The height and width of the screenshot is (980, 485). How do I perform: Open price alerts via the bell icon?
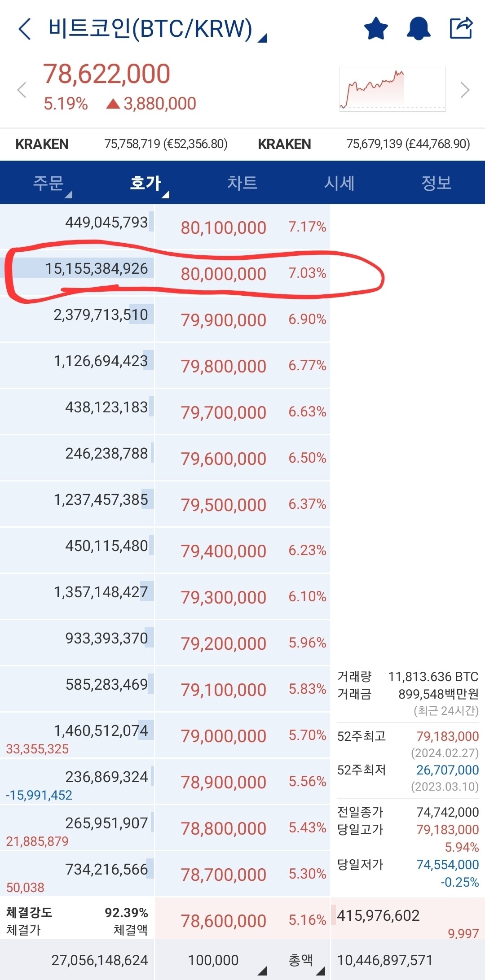(x=418, y=28)
